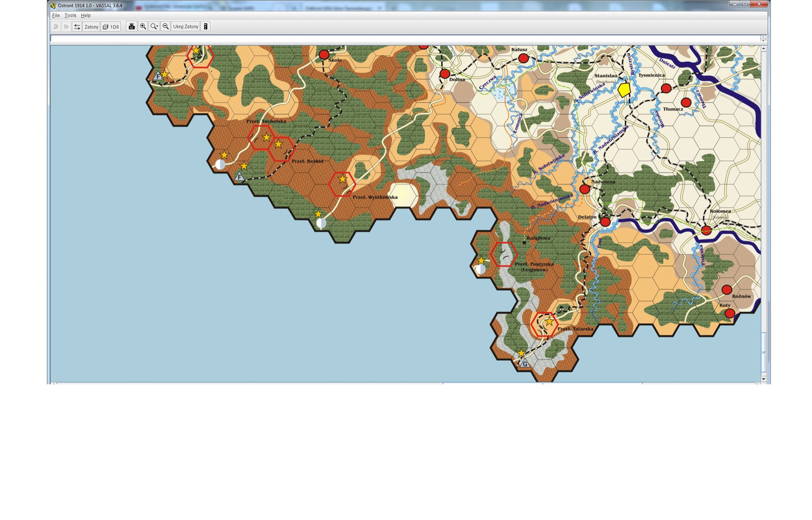812x520 pixels.
Task: Roll the 1D6 dice button
Action: pyautogui.click(x=111, y=27)
